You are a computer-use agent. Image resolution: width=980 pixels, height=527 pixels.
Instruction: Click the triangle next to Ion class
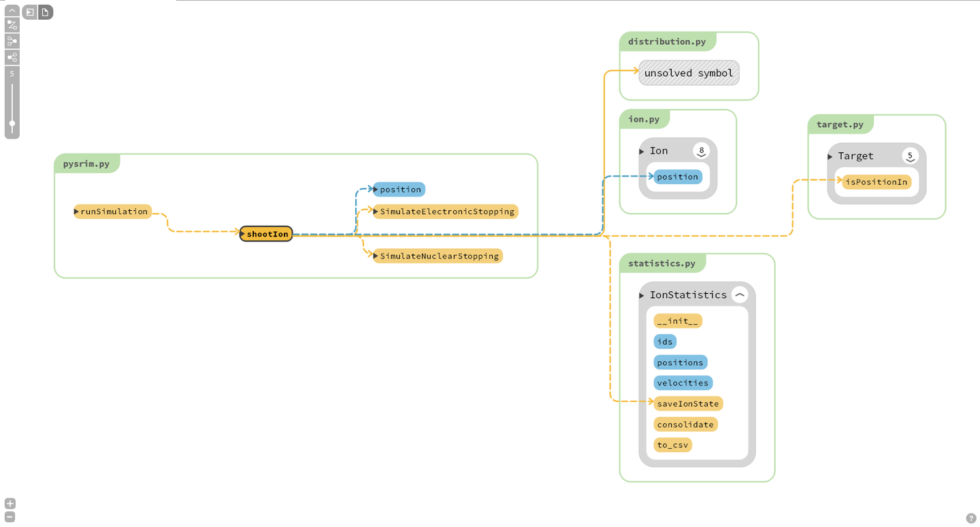point(642,152)
